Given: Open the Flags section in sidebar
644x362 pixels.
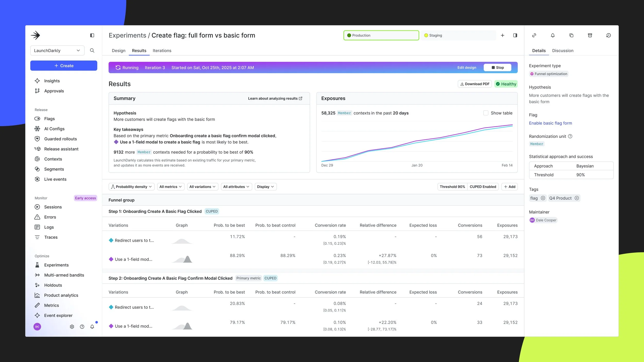Looking at the screenshot, I should 49,119.
